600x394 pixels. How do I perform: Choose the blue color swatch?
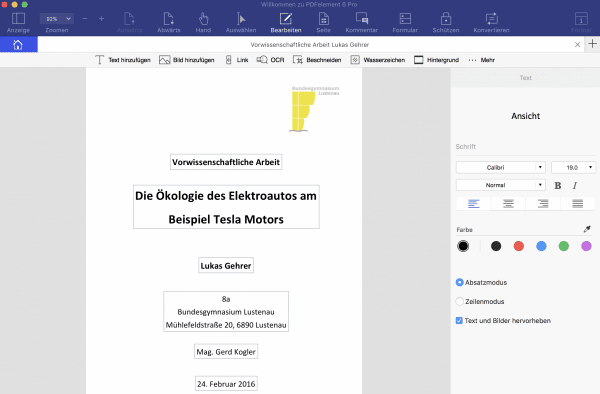[541, 246]
